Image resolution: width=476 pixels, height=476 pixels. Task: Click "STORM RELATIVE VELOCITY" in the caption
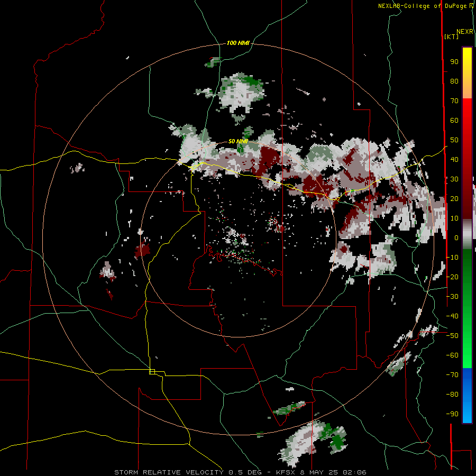coord(169,472)
